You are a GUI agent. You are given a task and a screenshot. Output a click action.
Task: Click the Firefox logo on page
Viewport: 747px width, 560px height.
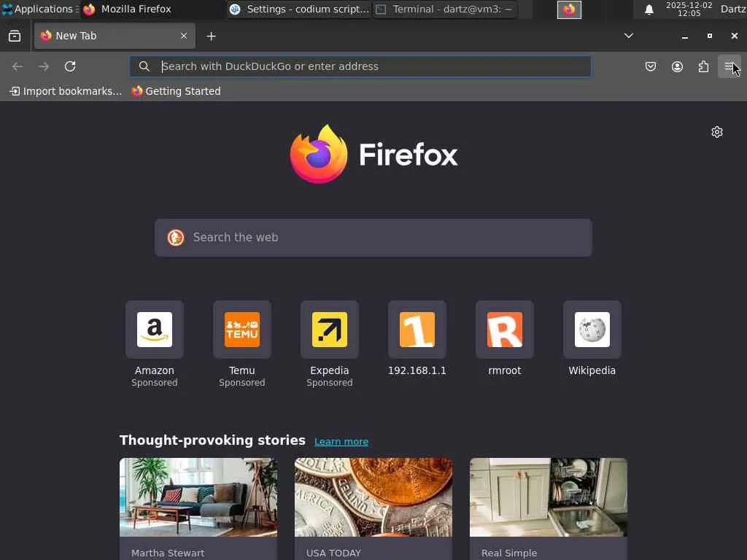(374, 154)
